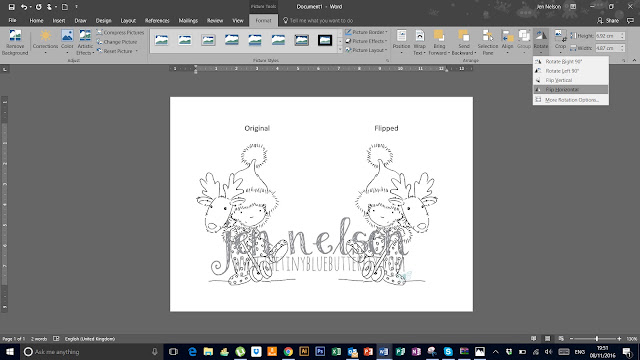This screenshot has height=360, width=640.
Task: Expand the Picture Border dropdown
Action: pyautogui.click(x=366, y=32)
